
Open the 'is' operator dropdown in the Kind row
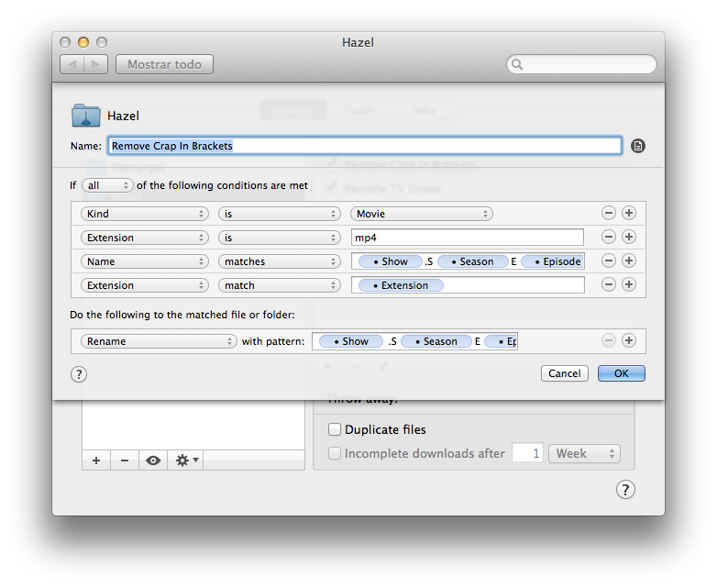click(x=280, y=214)
